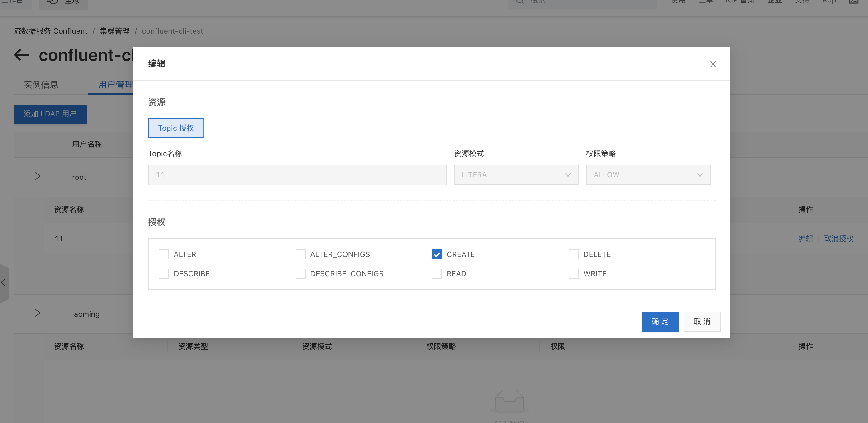
Task: Tick the DESCRIBE_CONFIGS checkbox
Action: tap(300, 273)
